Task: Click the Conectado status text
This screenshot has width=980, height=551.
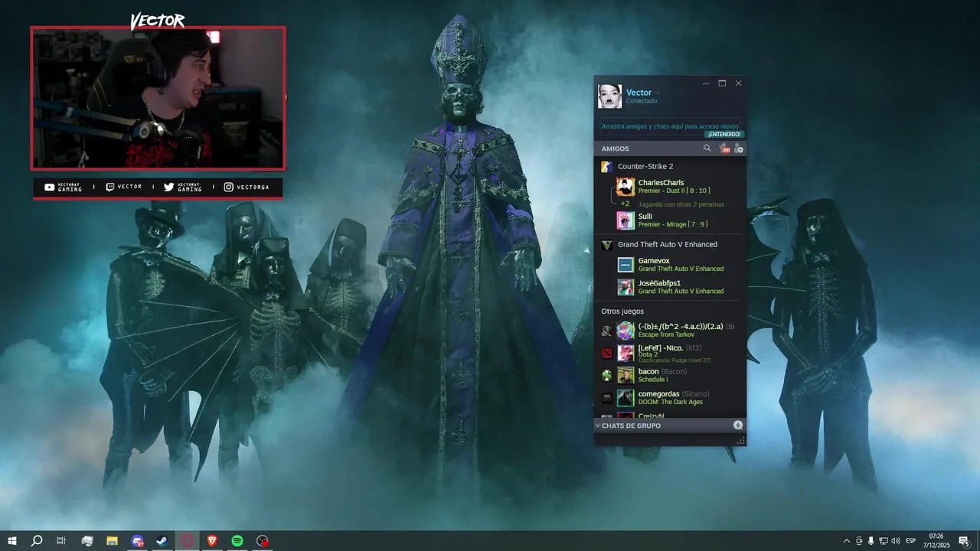Action: pyautogui.click(x=642, y=101)
